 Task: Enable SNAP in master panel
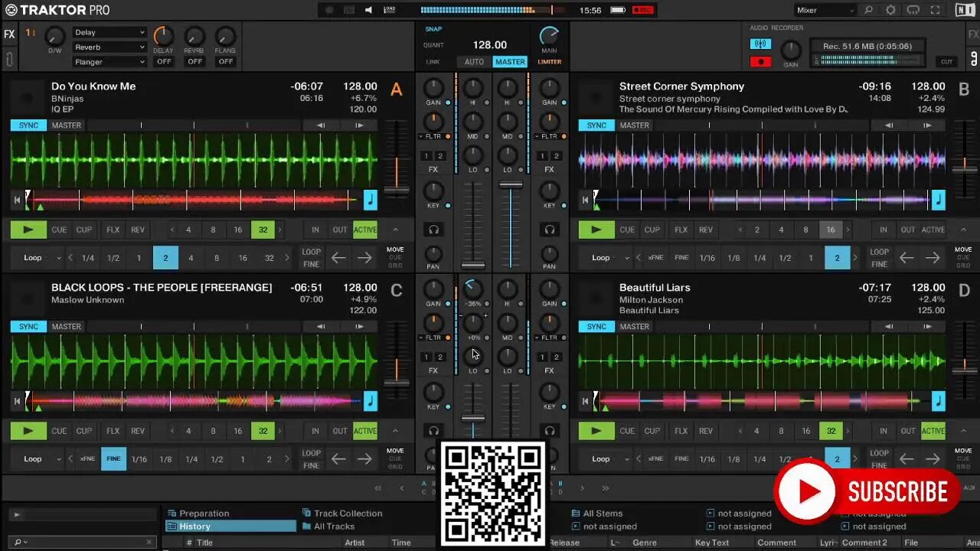(433, 29)
